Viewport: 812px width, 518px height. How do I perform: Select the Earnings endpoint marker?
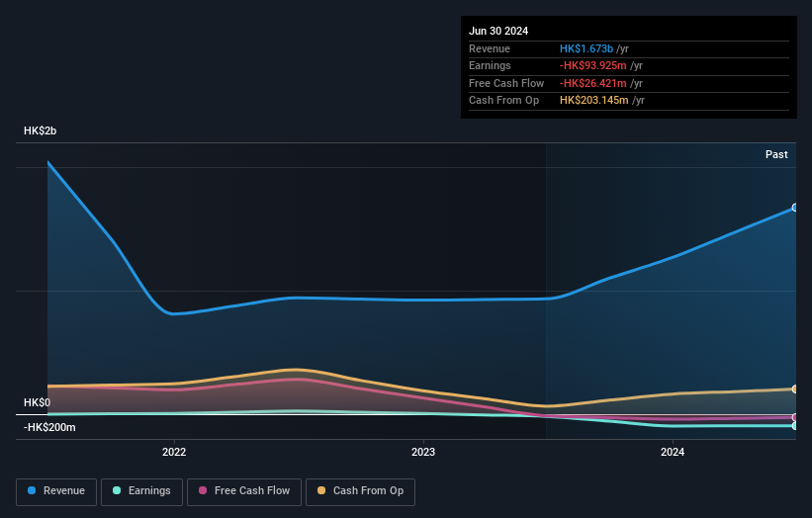[x=795, y=426]
